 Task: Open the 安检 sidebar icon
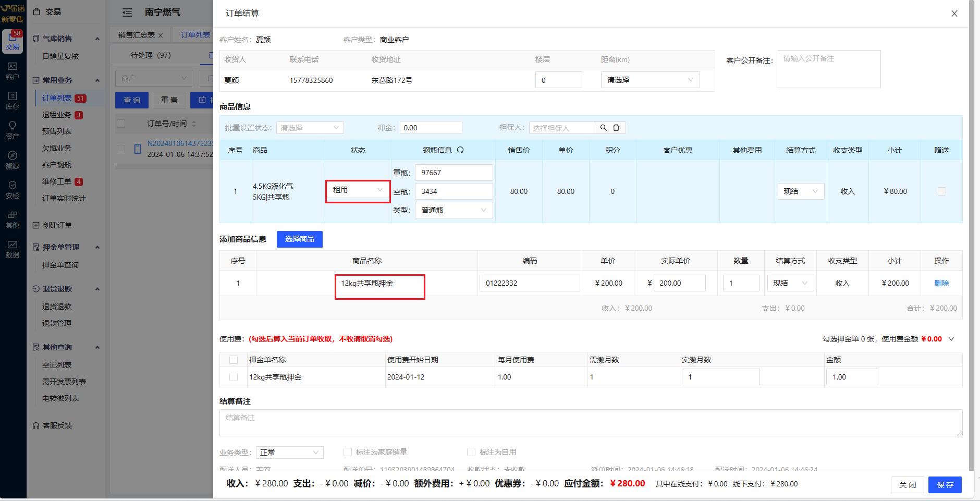tap(13, 190)
